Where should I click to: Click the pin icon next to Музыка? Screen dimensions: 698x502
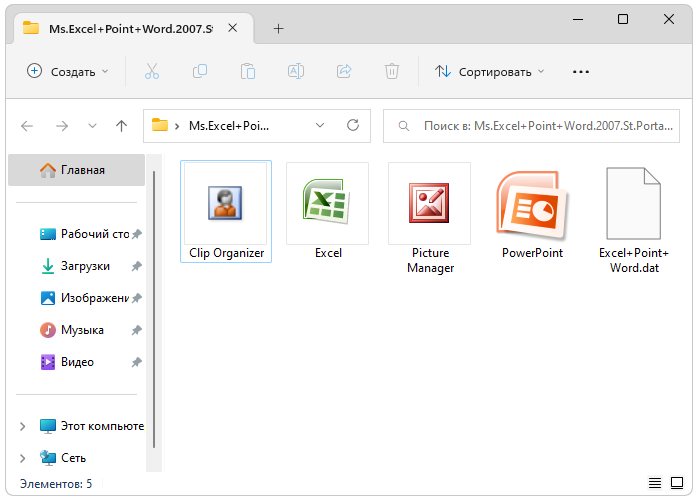pyautogui.click(x=137, y=330)
